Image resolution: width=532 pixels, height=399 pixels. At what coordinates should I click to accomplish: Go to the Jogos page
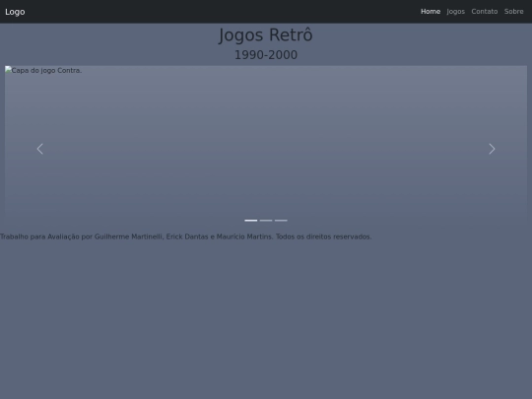456,12
